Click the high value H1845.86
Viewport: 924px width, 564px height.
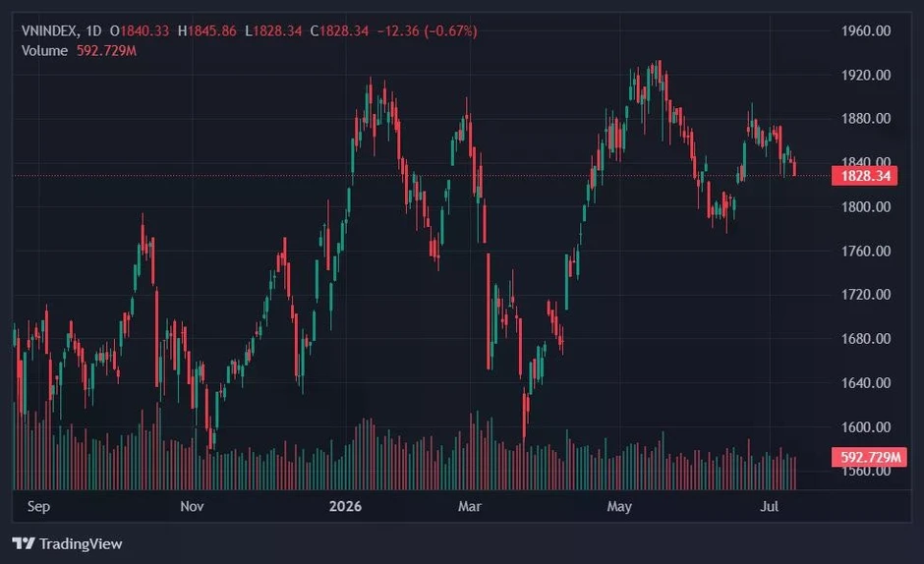(x=206, y=30)
